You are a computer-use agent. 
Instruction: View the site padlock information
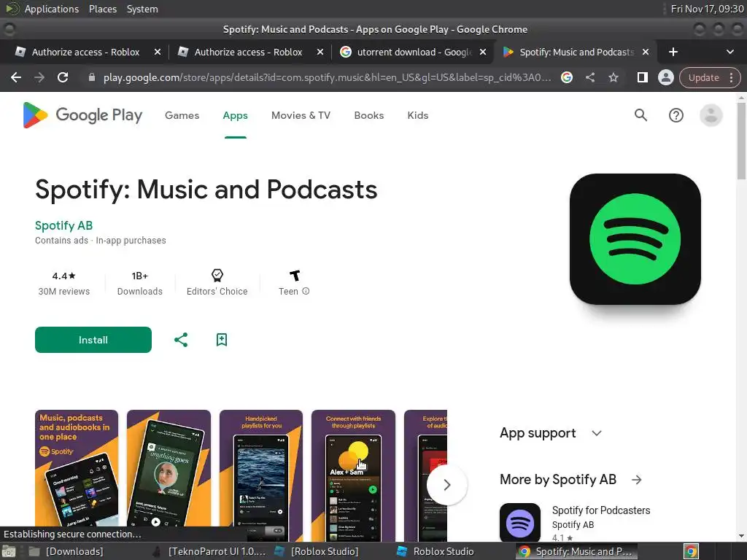pyautogui.click(x=91, y=77)
